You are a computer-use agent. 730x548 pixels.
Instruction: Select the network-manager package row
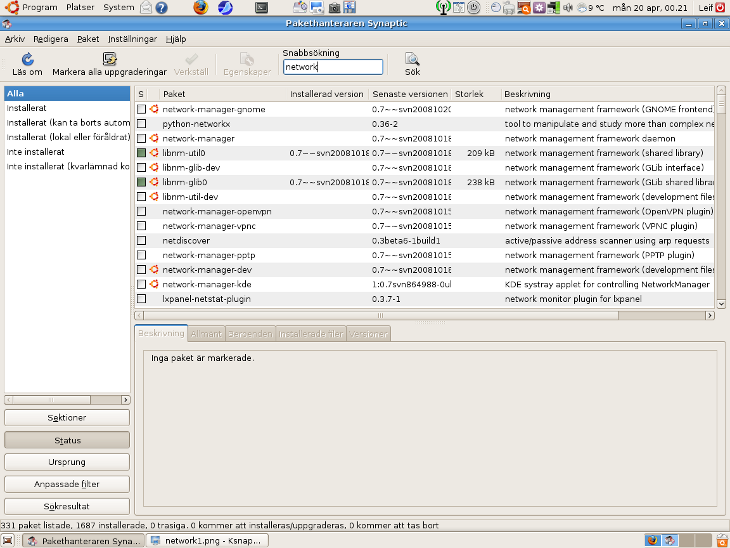[424, 138]
